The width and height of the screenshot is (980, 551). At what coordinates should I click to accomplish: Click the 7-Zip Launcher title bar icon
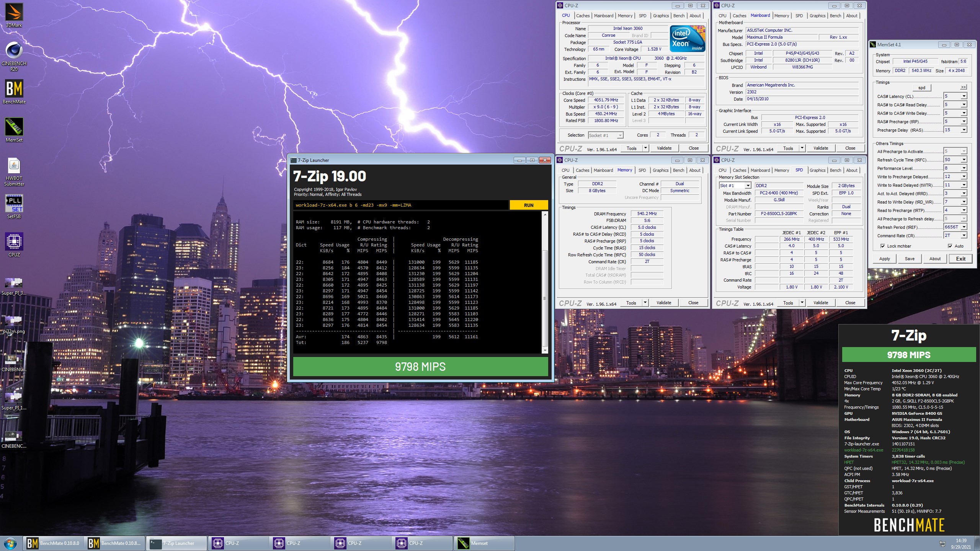pos(294,160)
